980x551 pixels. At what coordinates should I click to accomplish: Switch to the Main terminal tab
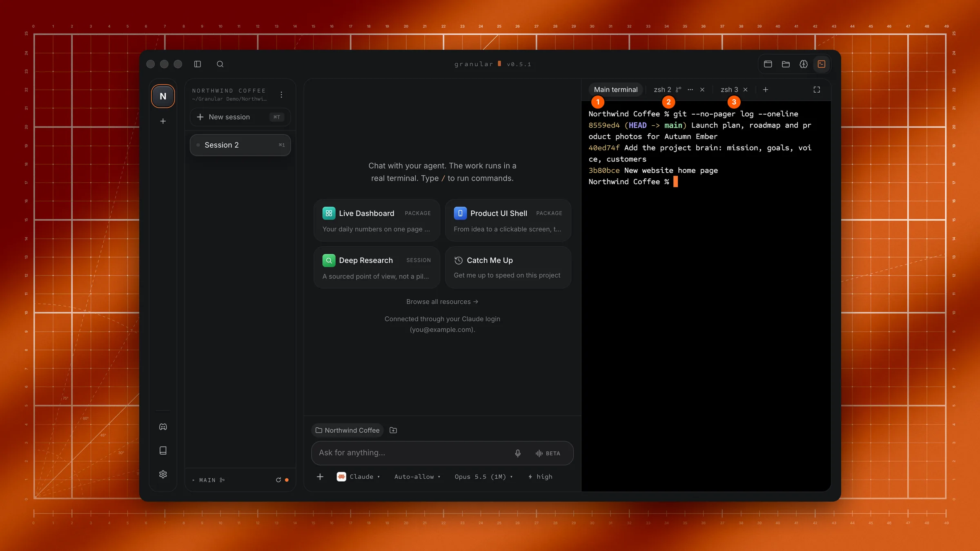pyautogui.click(x=616, y=90)
